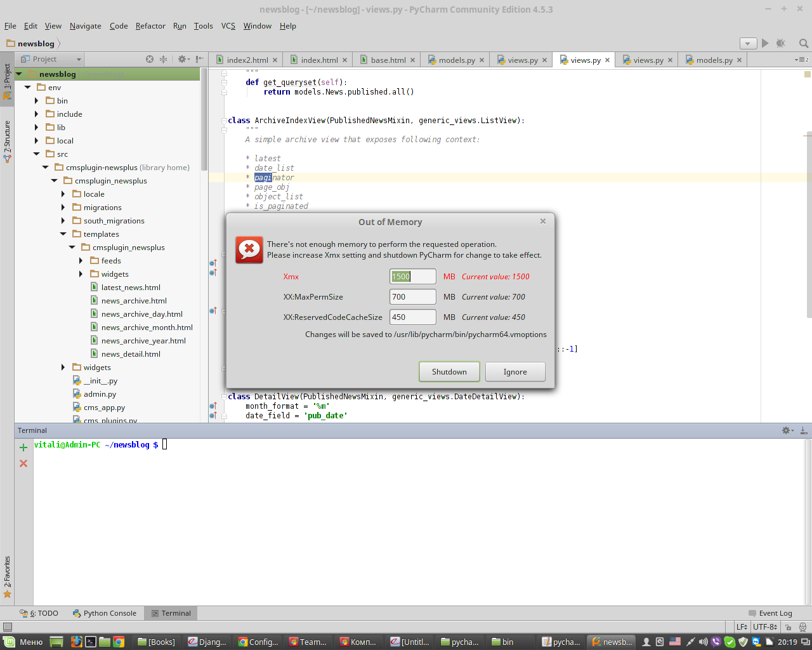Click the Run play icon
Image resolution: width=812 pixels, height=650 pixels.
pyautogui.click(x=765, y=43)
